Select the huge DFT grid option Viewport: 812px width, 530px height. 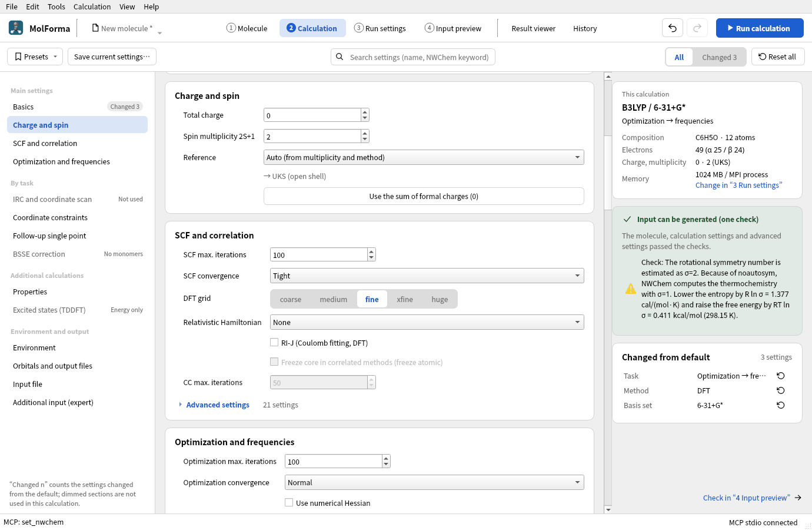click(x=440, y=299)
